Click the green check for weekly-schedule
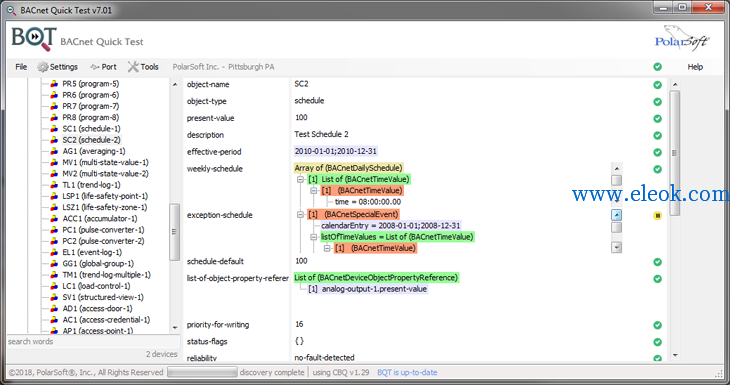Image resolution: width=730 pixels, height=385 pixels. tap(657, 169)
